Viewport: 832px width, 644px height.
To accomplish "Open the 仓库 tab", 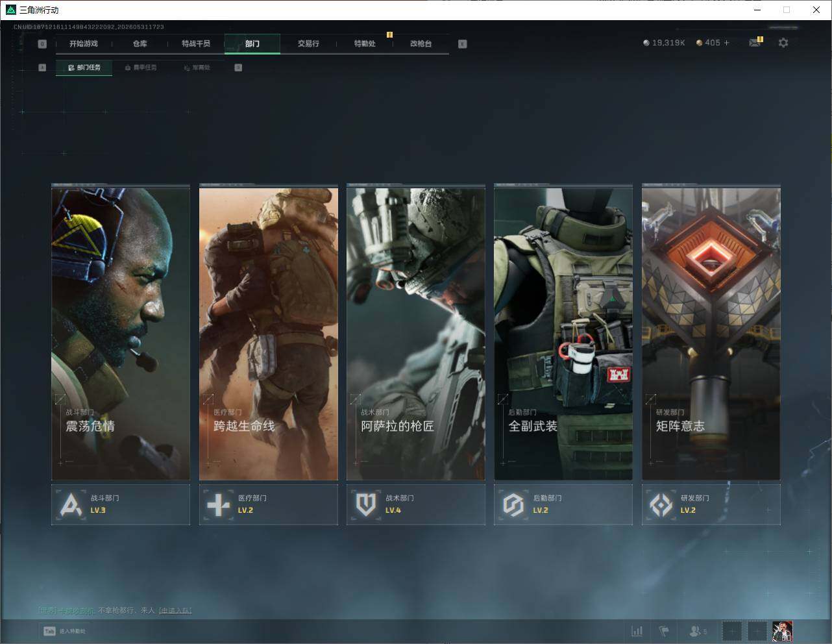I will (x=140, y=43).
